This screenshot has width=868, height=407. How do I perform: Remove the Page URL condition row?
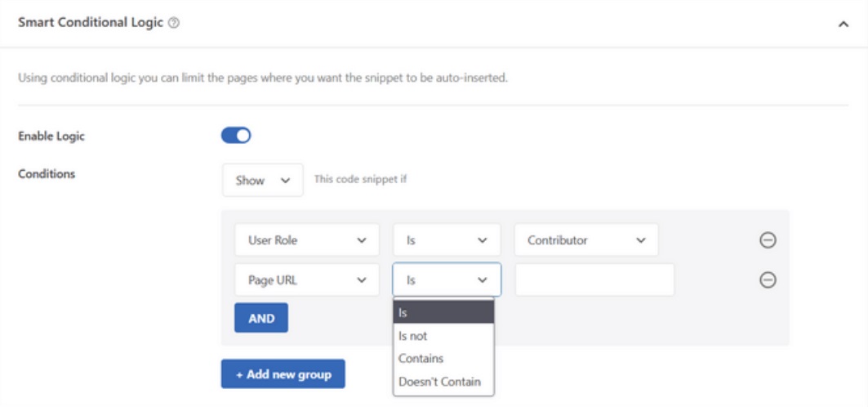pos(768,280)
